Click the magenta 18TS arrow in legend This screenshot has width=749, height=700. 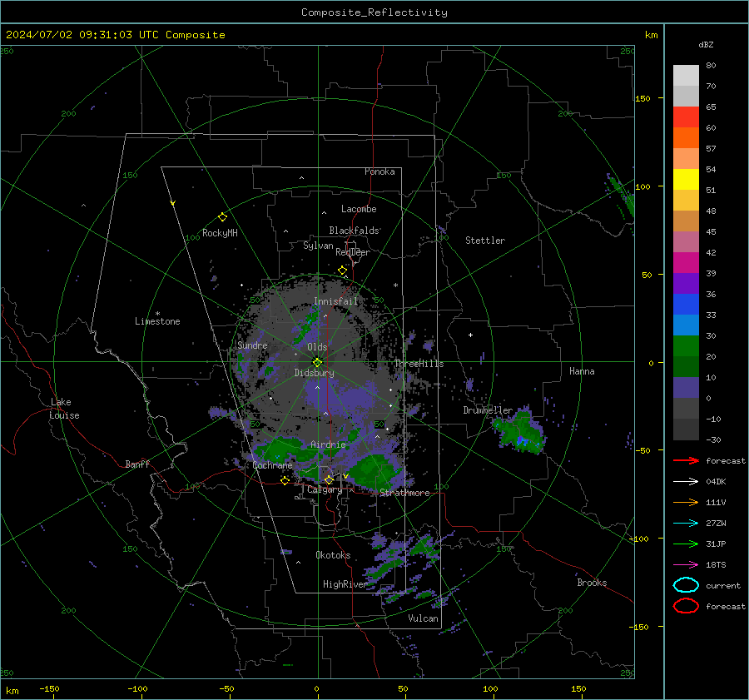[686, 565]
